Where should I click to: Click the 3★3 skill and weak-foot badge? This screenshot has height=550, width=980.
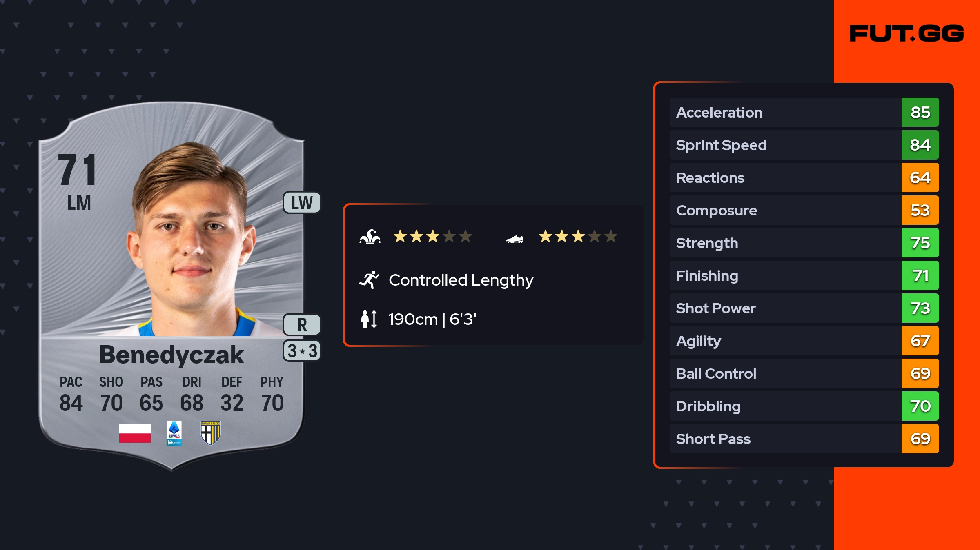(x=302, y=351)
